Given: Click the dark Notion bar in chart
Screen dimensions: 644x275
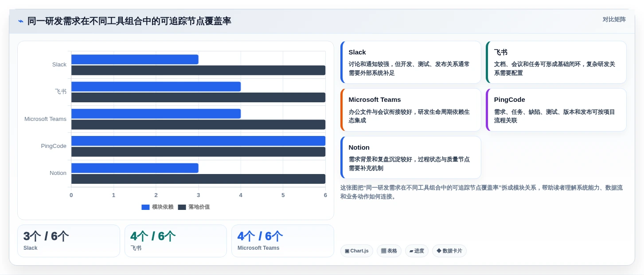Looking at the screenshot, I should coord(198,179).
